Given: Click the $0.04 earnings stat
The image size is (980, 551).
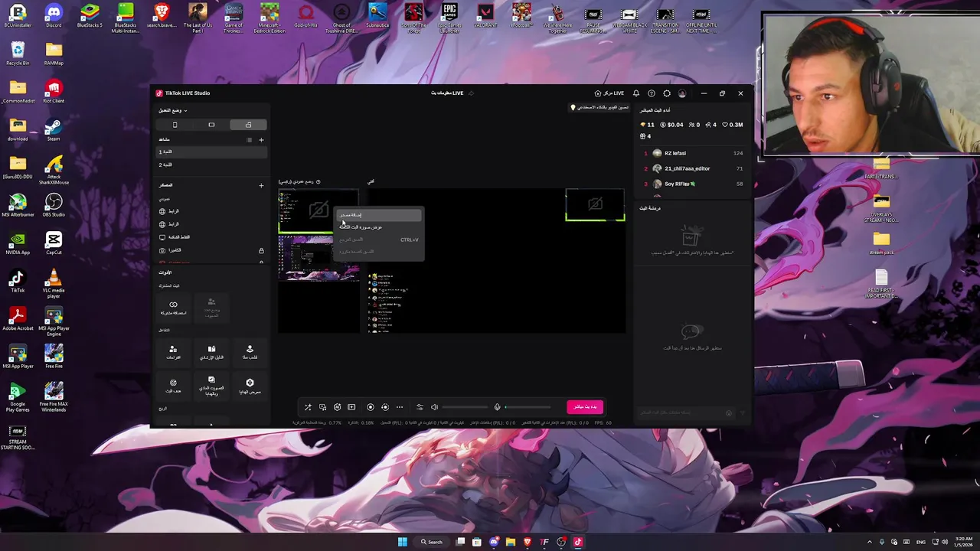Looking at the screenshot, I should [x=671, y=125].
